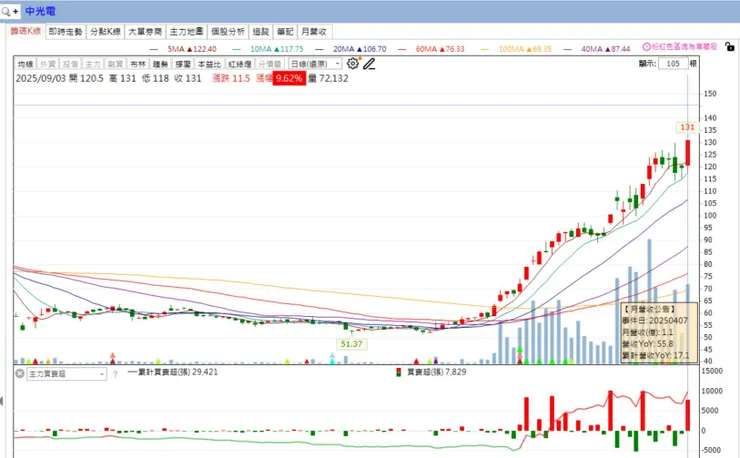Toggle 紅綠燈 overlay button
Screen dimensions: 740x458
[x=240, y=64]
